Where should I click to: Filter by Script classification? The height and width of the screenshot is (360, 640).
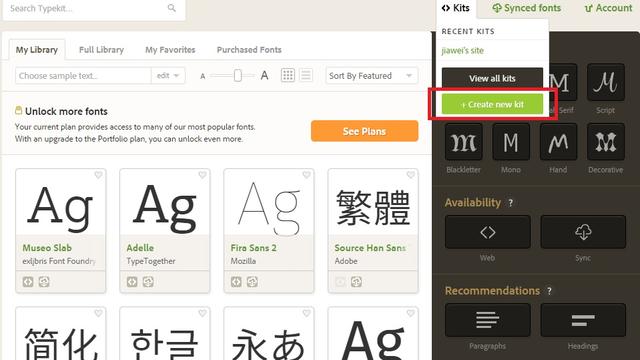tap(606, 82)
